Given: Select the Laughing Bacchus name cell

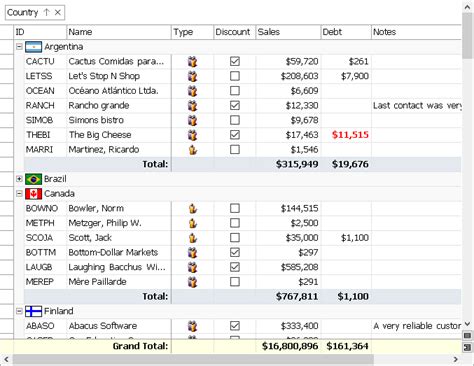Looking at the screenshot, I should [x=119, y=267].
